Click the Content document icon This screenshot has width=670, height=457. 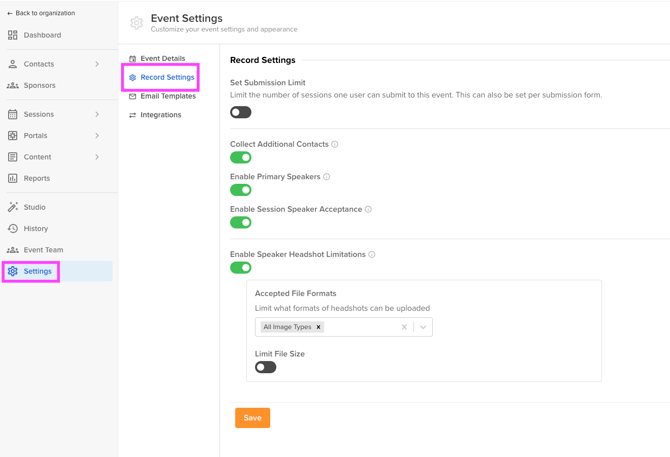(12, 157)
